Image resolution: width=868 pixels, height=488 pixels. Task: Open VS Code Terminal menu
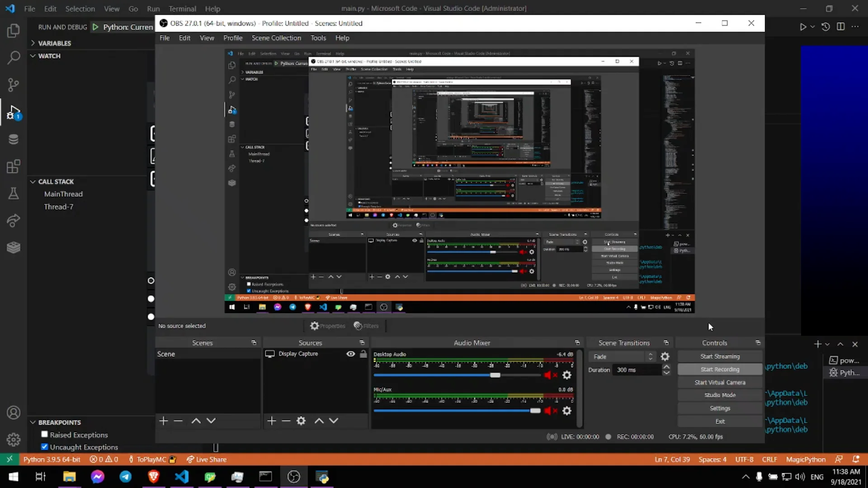click(x=182, y=9)
